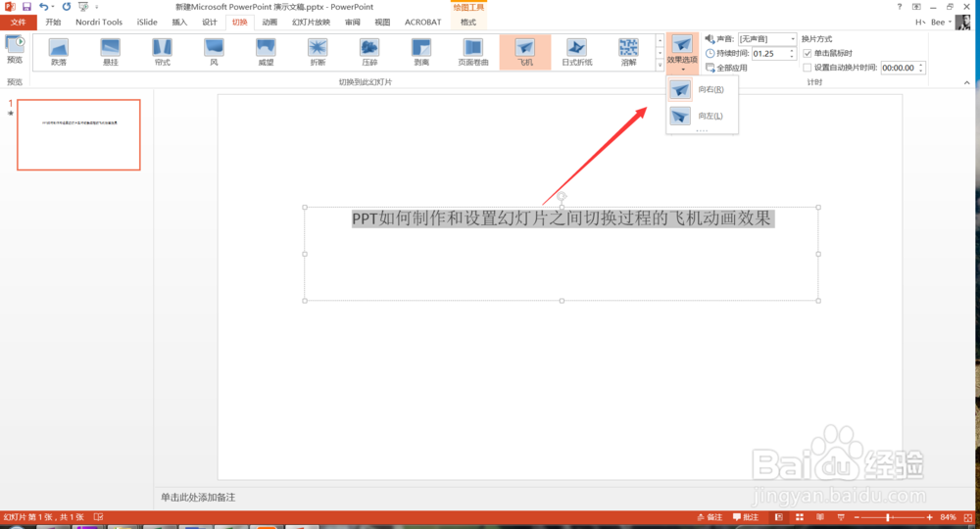Screen dimensions: 980x529
Task: Switch to the 开始 home tab
Action: click(53, 22)
